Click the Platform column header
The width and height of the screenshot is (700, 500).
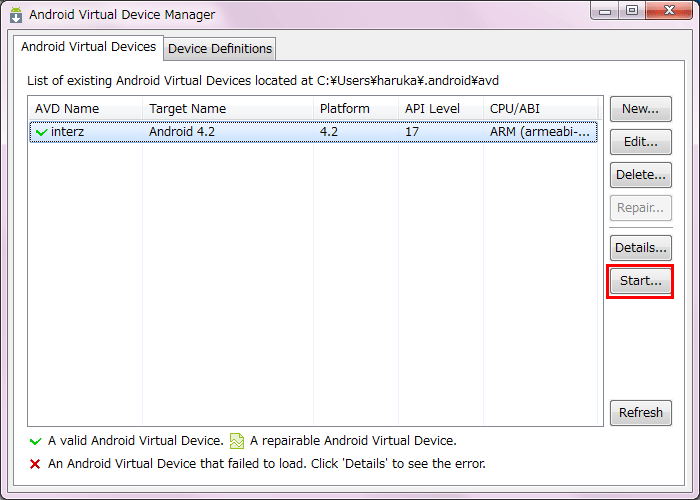tap(356, 108)
